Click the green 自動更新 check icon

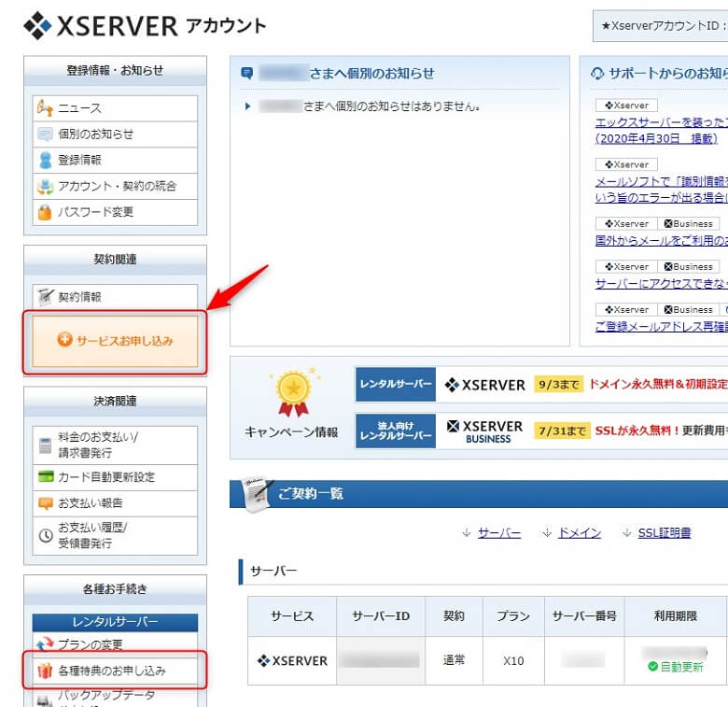(x=652, y=667)
